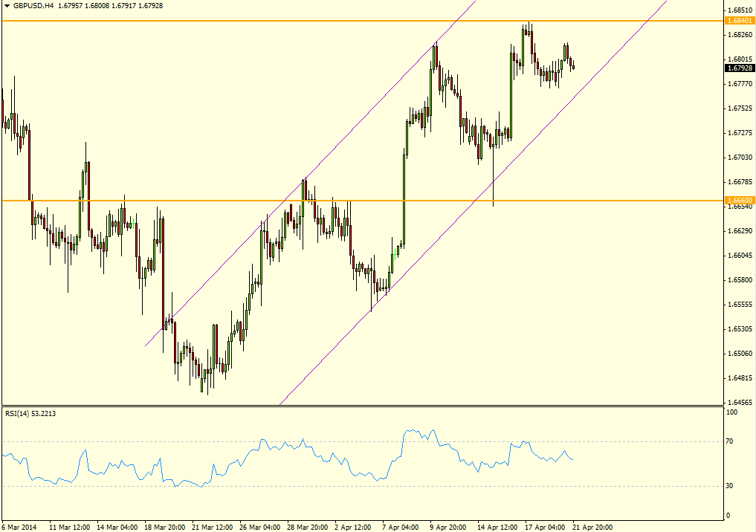This screenshot has height=532, width=756.
Task: Click the RSI scale 100 value
Action: click(x=731, y=412)
